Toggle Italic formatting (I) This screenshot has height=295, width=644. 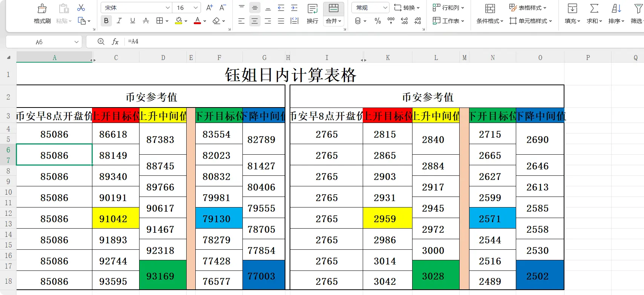tap(119, 21)
